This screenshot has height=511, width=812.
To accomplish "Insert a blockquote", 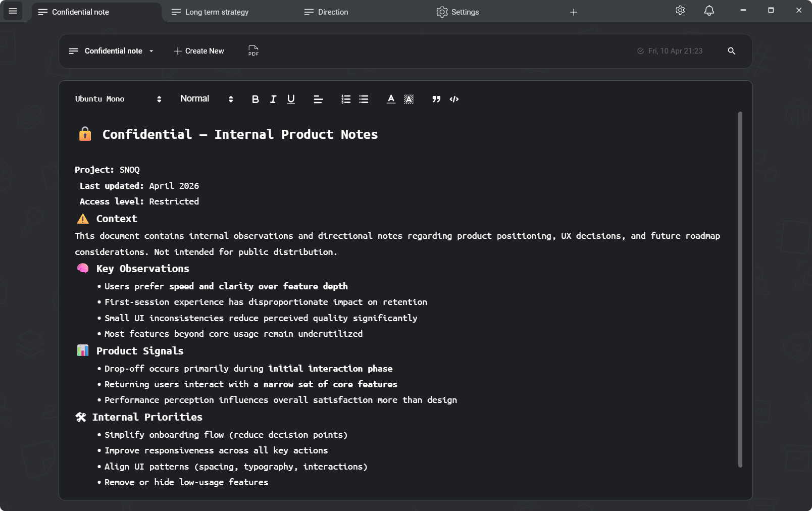I will click(436, 99).
